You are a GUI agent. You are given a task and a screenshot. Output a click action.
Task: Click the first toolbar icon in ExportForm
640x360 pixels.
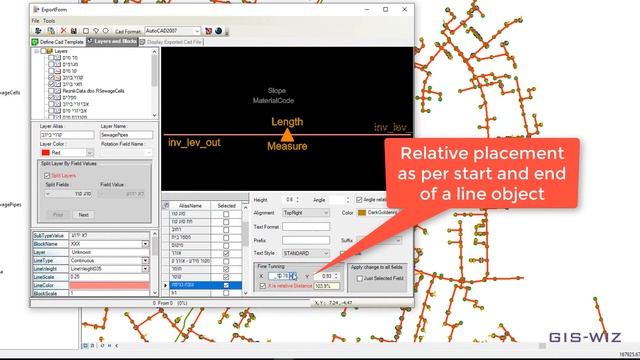38,31
